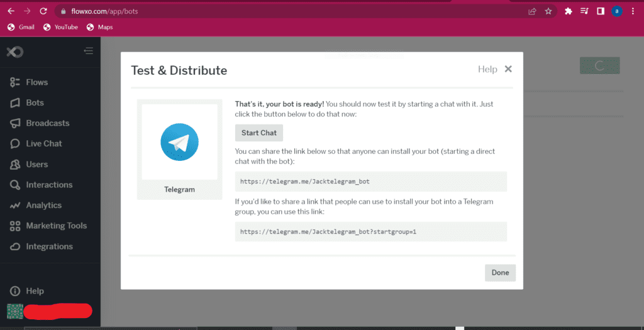Click the share page icon in the address bar
The width and height of the screenshot is (644, 330).
point(532,11)
